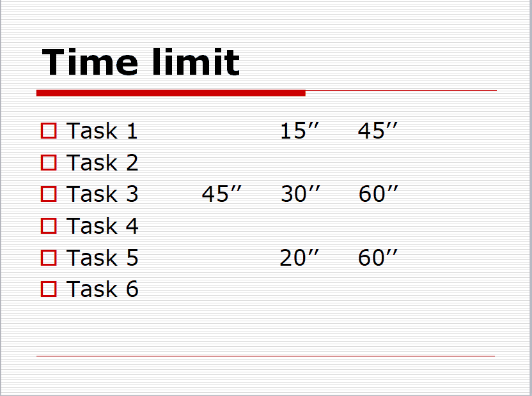Screen dimensions: 532x396
Task: Click the 60'' value in Task 5 row
Action: [x=378, y=257]
